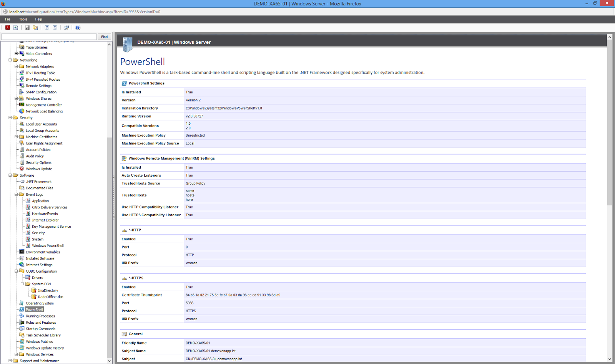The height and width of the screenshot is (364, 615).
Task: Click the collapse all double-up-arrow icon
Action: 55,28
